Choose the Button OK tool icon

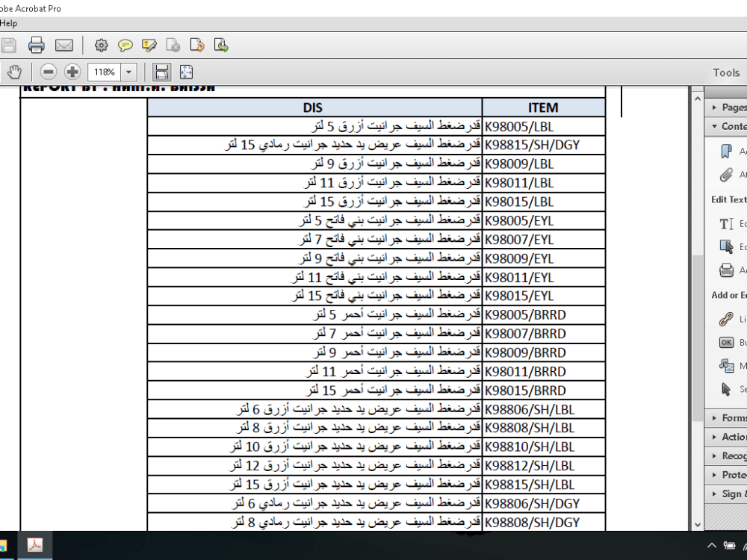[x=726, y=343]
